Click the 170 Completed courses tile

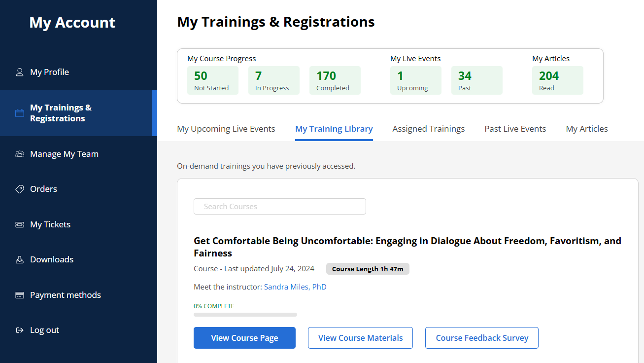click(335, 80)
